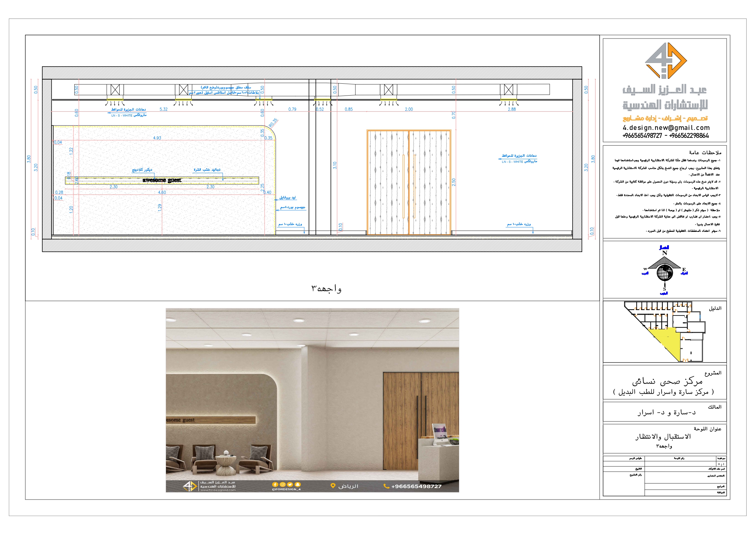Click the orange phone handset icon
The width and height of the screenshot is (756, 534).
tap(386, 486)
